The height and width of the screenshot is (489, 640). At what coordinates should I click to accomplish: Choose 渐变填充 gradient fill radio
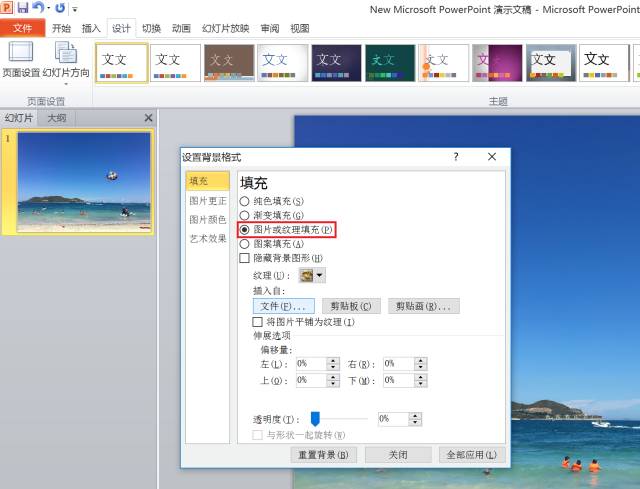pos(244,216)
